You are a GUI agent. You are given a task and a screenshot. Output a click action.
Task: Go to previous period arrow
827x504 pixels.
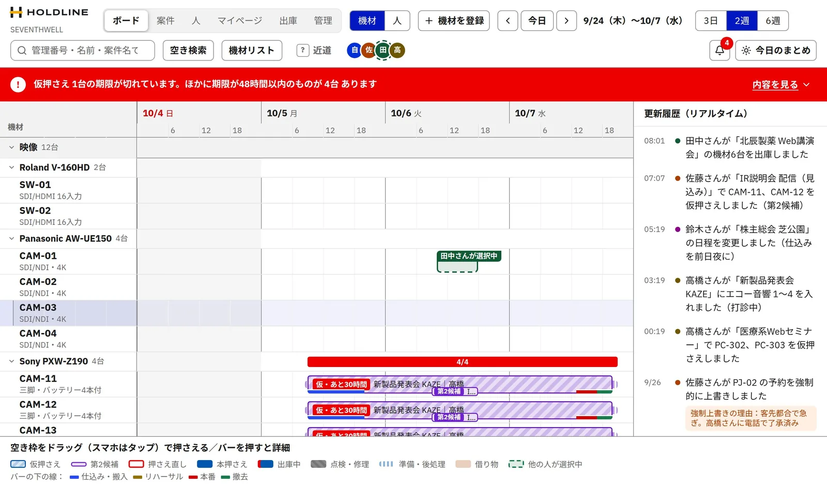pyautogui.click(x=508, y=21)
